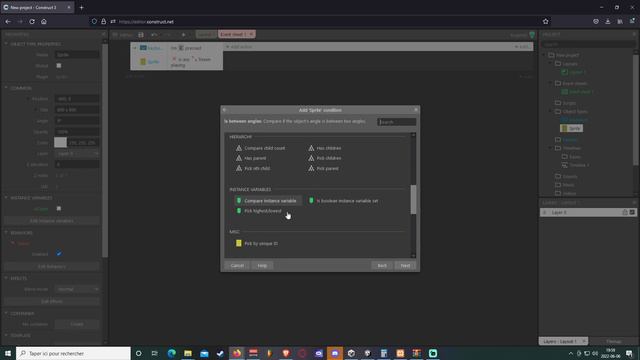Click the dialog search field
Viewport: 640px width, 360px height.
397,122
